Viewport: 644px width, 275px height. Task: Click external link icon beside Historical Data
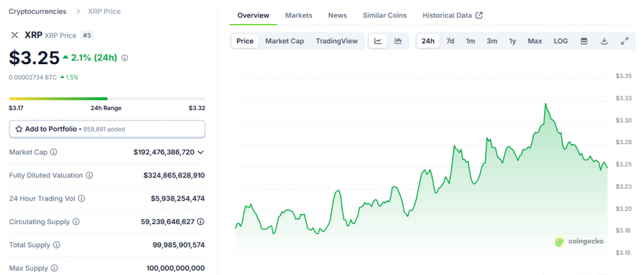tap(479, 15)
